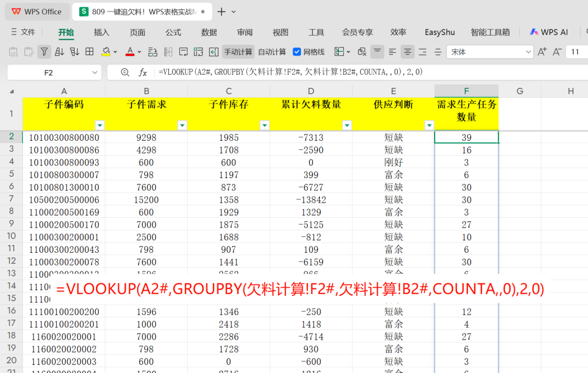Screen dimensions: 588x373
Task: Select the 智能工具箱 ribbon tab
Action: (x=490, y=32)
